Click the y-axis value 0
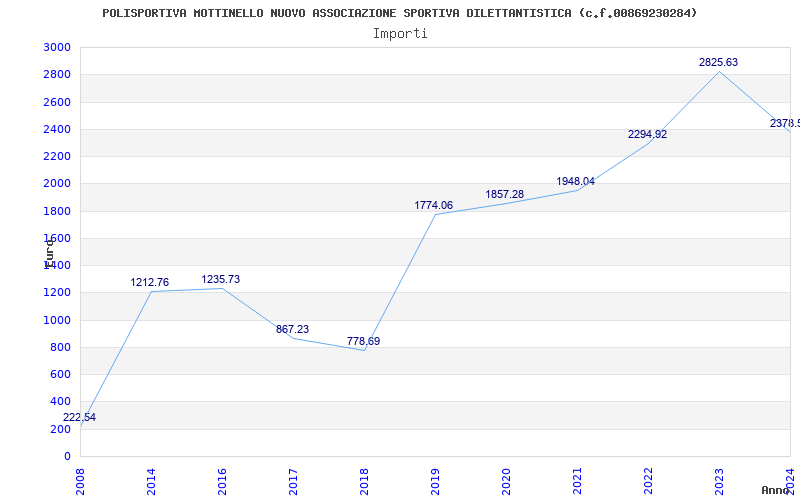 pyautogui.click(x=67, y=456)
